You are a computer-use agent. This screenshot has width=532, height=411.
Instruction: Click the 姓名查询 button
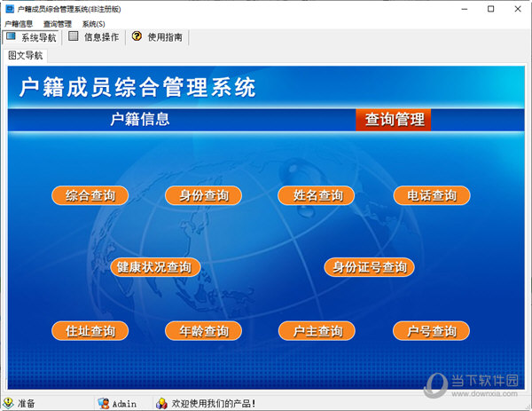pos(317,195)
